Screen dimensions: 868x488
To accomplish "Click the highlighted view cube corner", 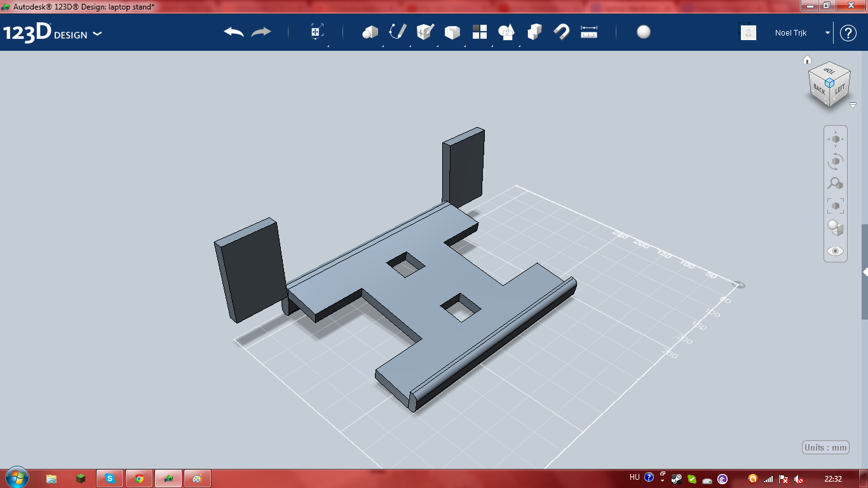I will tap(829, 83).
